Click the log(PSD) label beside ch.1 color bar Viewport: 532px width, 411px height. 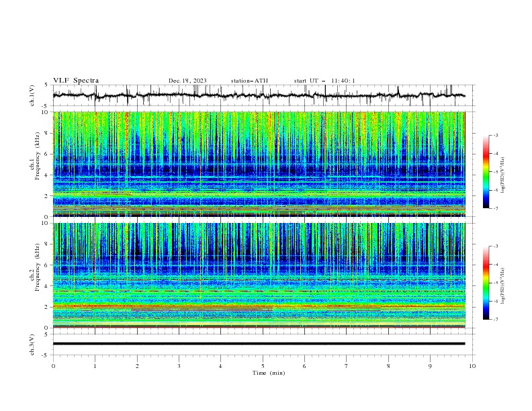point(503,175)
